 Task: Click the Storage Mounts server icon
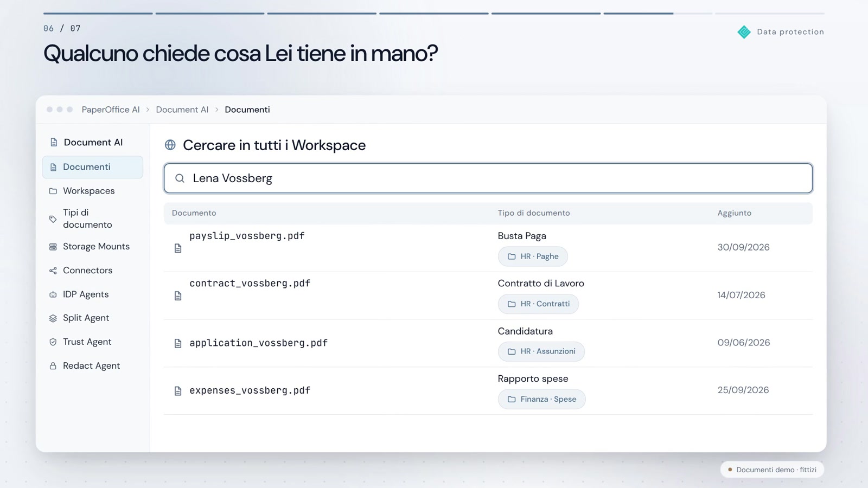53,247
